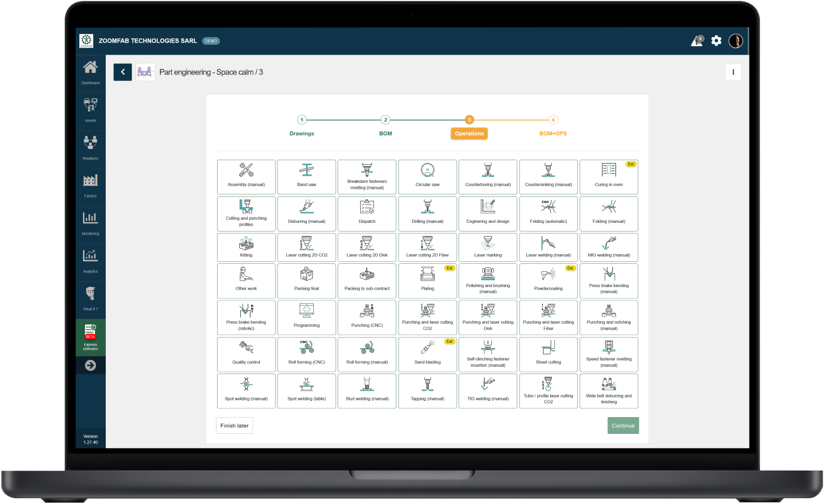Viewport: 825px width, 504px height.
Task: Click Finish later to save progress
Action: tap(234, 425)
